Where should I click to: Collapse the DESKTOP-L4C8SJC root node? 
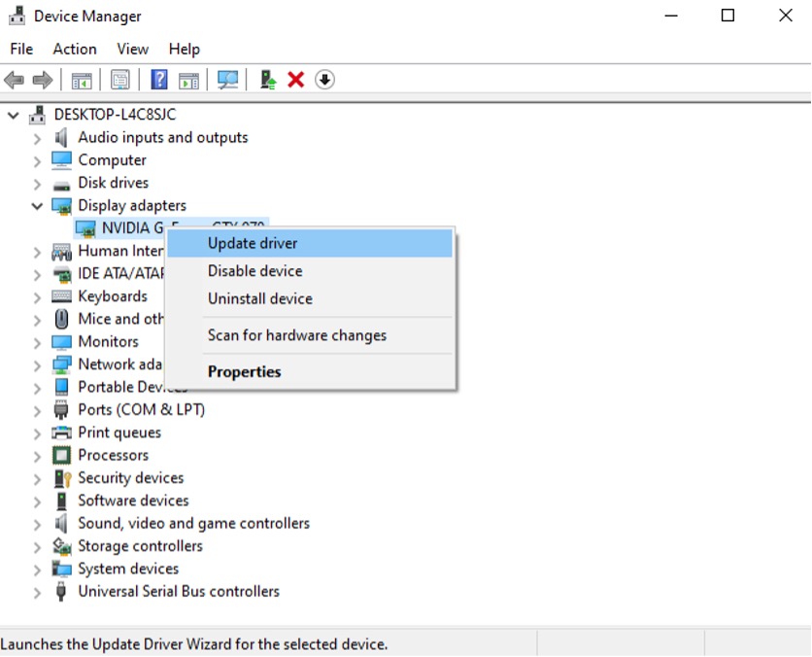(14, 115)
